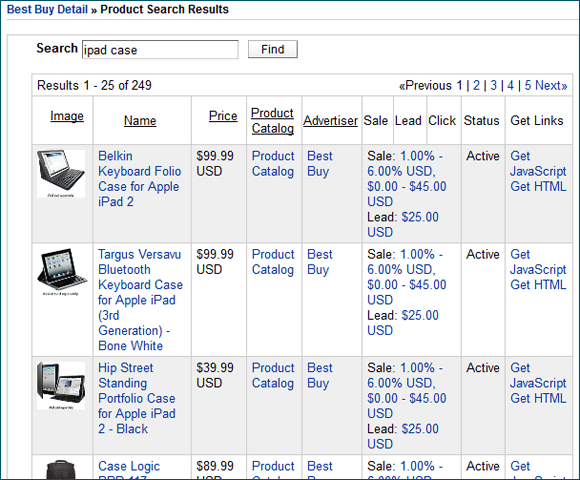
Task: Get HTML link for the Hip Street case
Action: 538,398
